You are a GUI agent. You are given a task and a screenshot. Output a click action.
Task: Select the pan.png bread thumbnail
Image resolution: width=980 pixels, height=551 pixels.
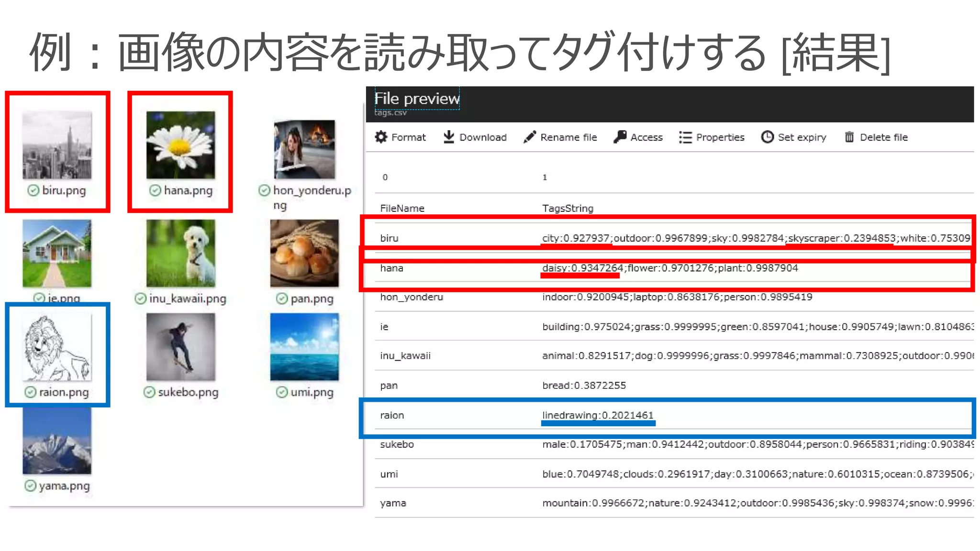(304, 253)
